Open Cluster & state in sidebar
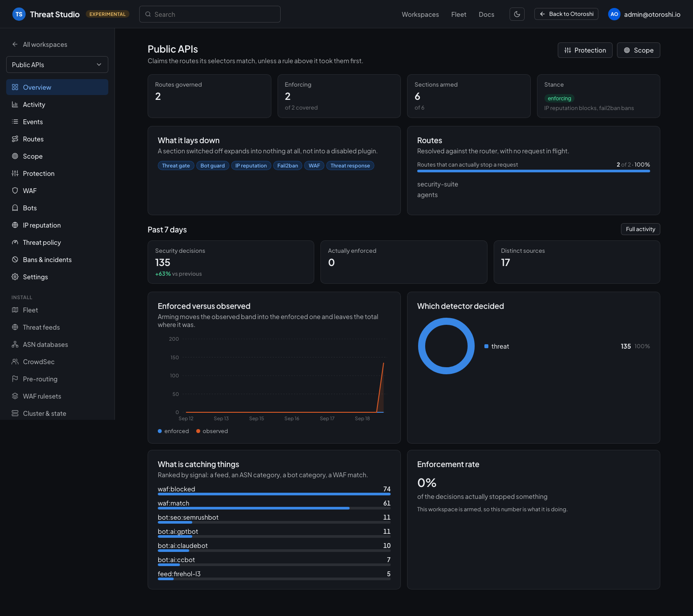This screenshot has height=616, width=693. [57, 413]
